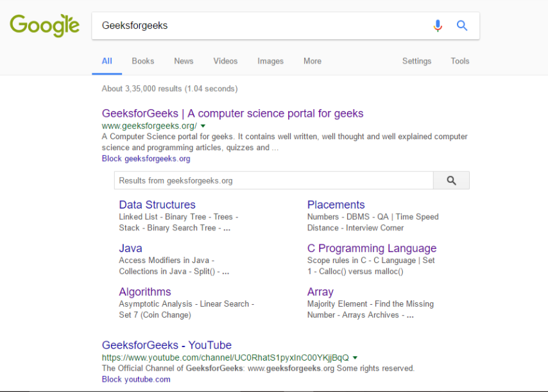548x392 pixels.
Task: Expand dropdown arrow beside YouTube channel URL
Action: [355, 357]
